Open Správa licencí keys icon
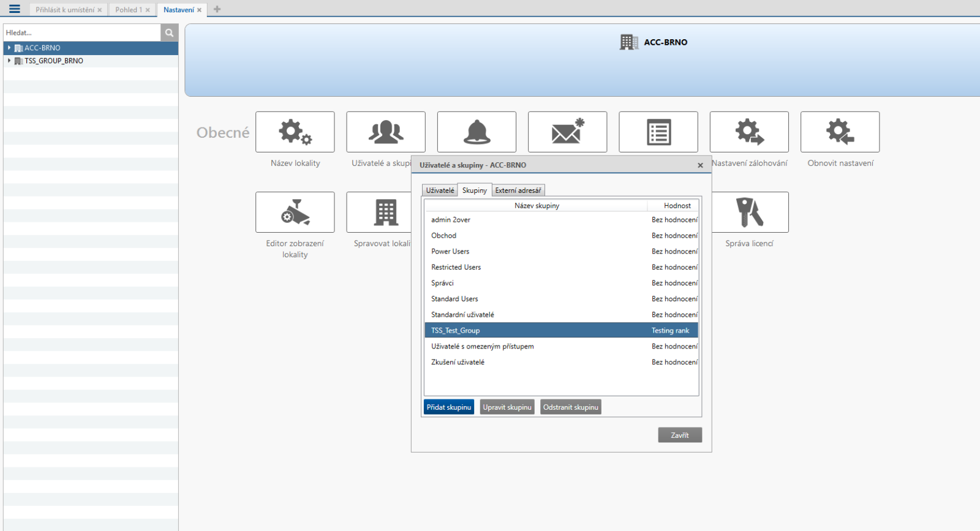 point(749,212)
